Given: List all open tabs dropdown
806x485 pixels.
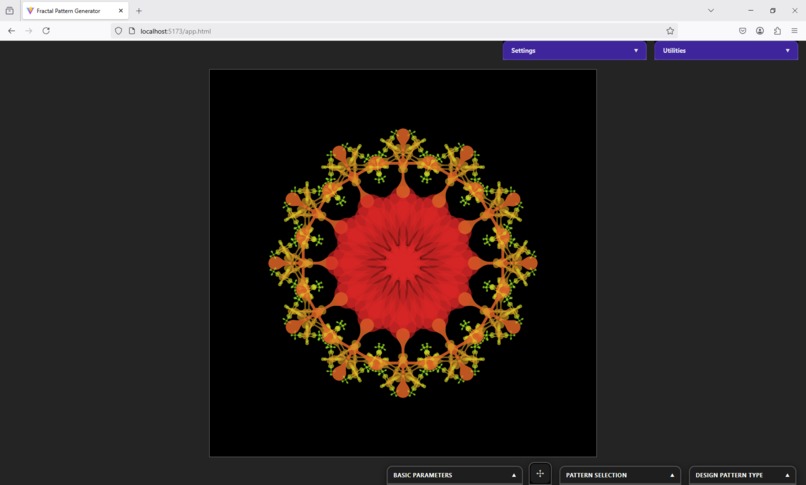Looking at the screenshot, I should [711, 11].
